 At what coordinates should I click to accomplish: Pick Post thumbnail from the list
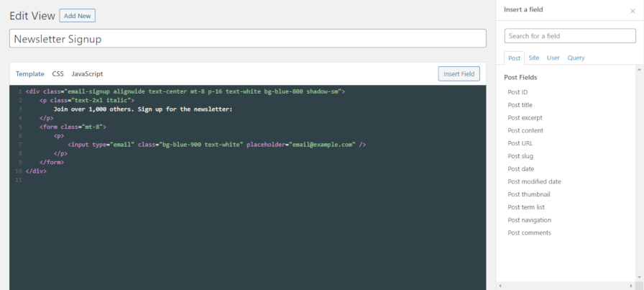coord(528,194)
